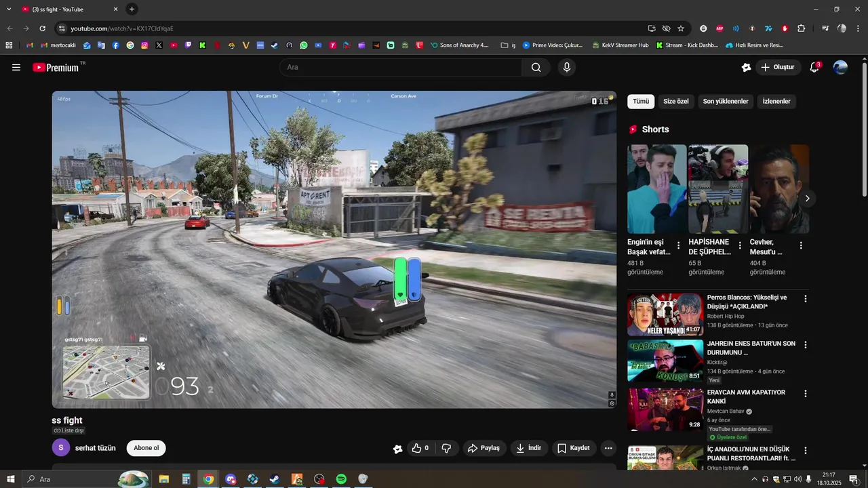Open options for Engin'in eşi Short
This screenshot has width=868, height=488.
[x=678, y=245]
